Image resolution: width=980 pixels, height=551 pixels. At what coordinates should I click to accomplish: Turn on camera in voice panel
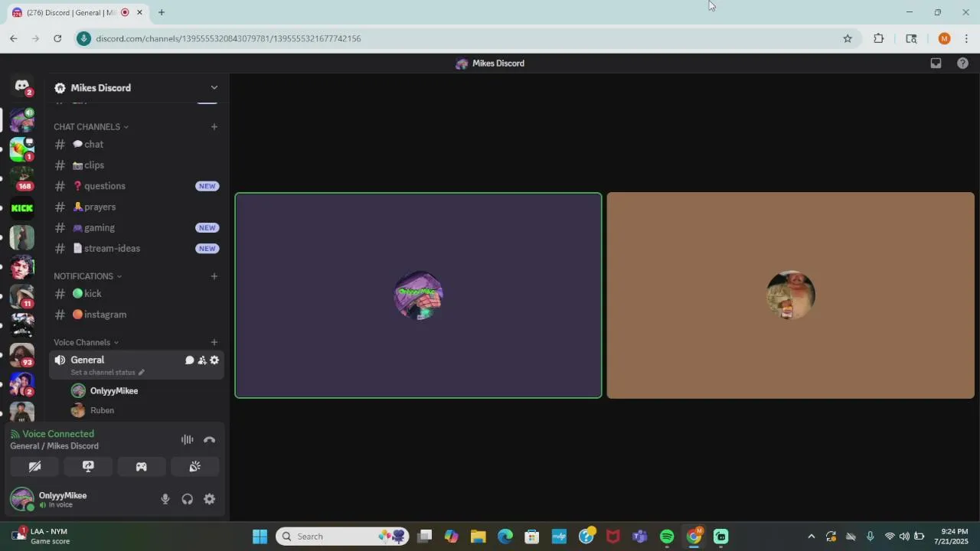pos(34,467)
